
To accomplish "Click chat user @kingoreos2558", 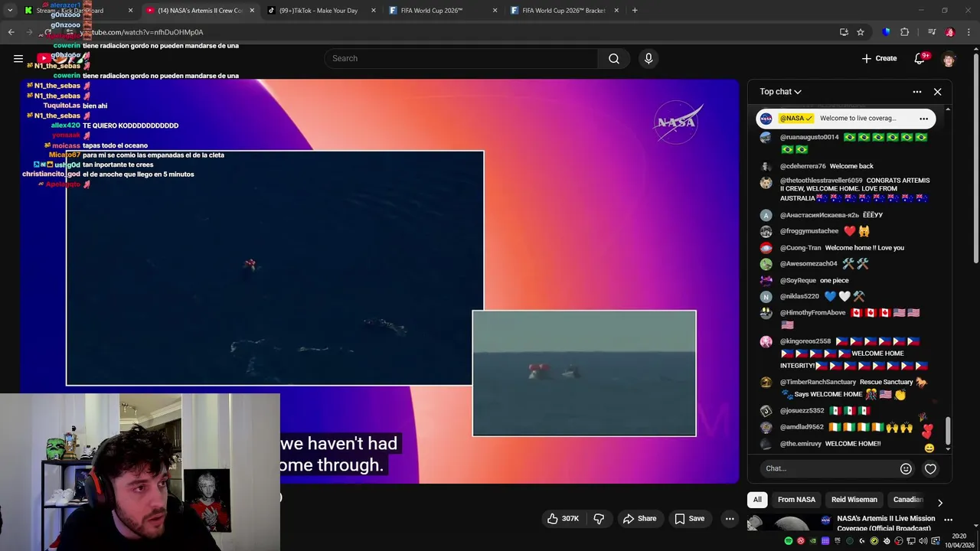I will pos(805,341).
